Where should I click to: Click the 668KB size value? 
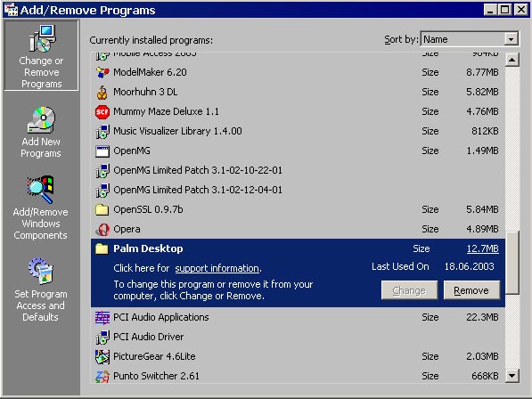(485, 376)
